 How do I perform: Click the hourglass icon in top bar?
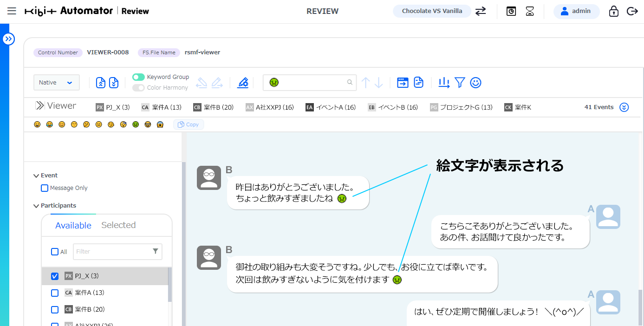(530, 11)
